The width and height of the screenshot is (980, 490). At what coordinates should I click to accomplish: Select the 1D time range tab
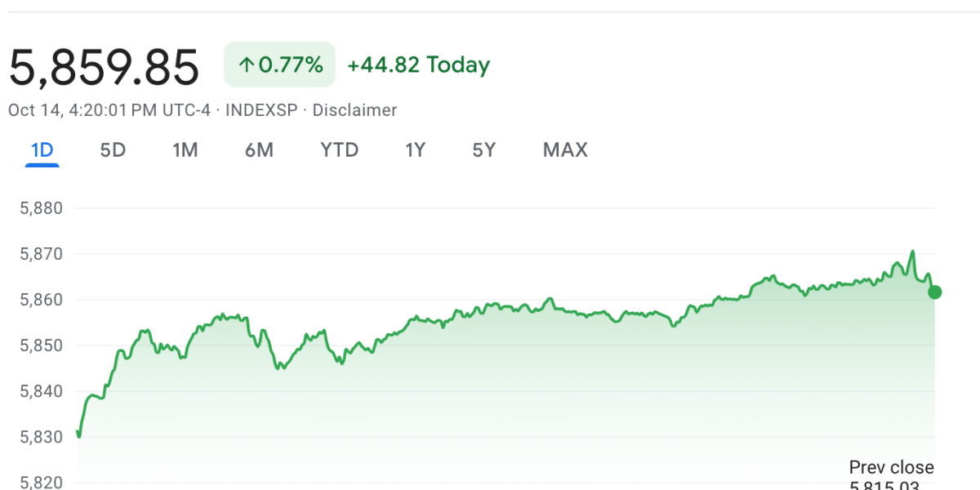coord(42,150)
